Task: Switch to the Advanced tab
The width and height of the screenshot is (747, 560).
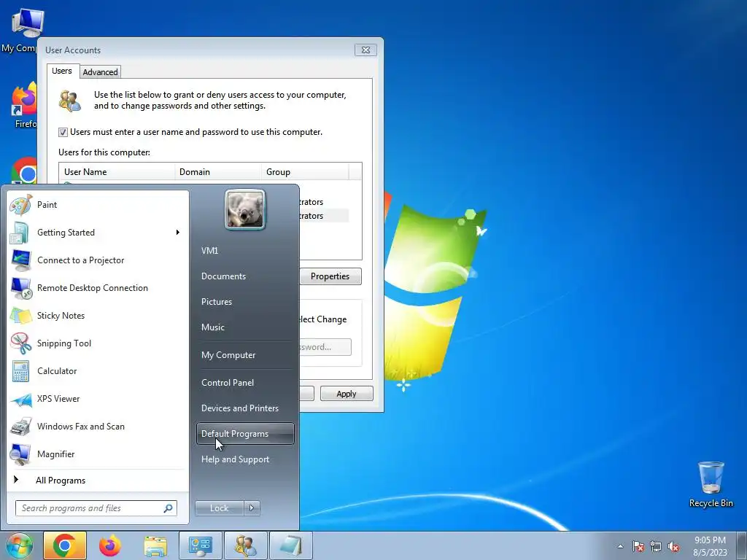Action: (100, 72)
